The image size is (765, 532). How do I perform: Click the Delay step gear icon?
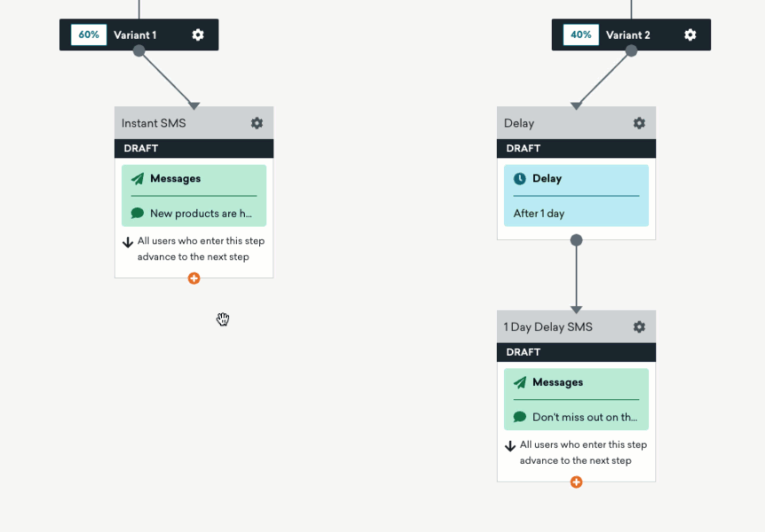(x=639, y=123)
